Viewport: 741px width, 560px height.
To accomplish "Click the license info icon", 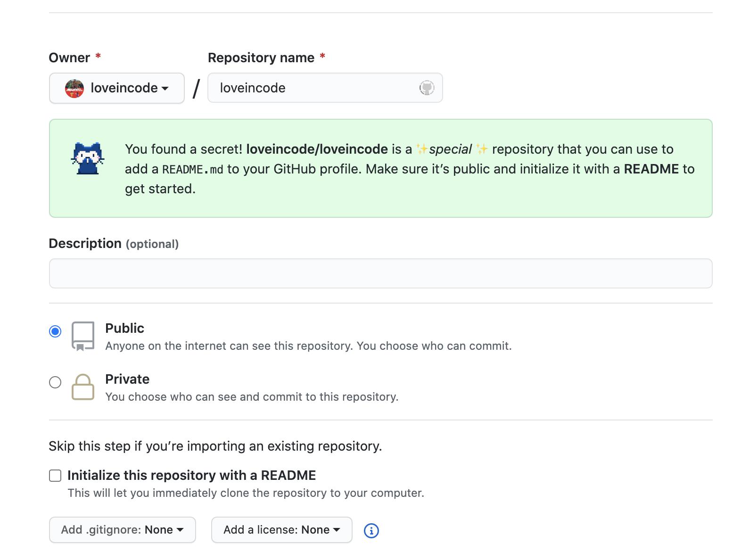I will pyautogui.click(x=371, y=531).
